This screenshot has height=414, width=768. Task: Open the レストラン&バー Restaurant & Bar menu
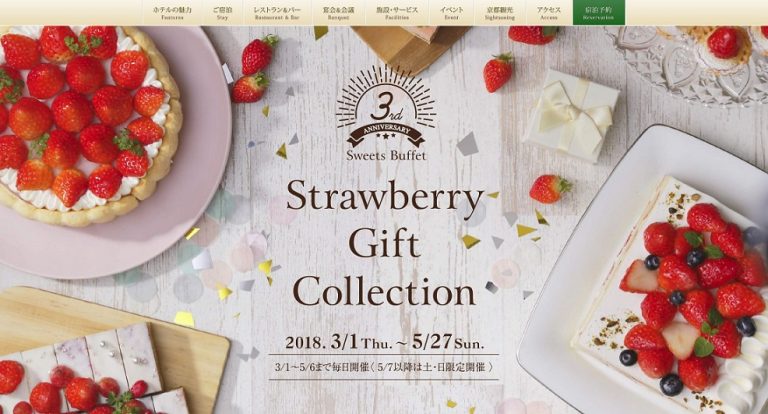click(277, 13)
